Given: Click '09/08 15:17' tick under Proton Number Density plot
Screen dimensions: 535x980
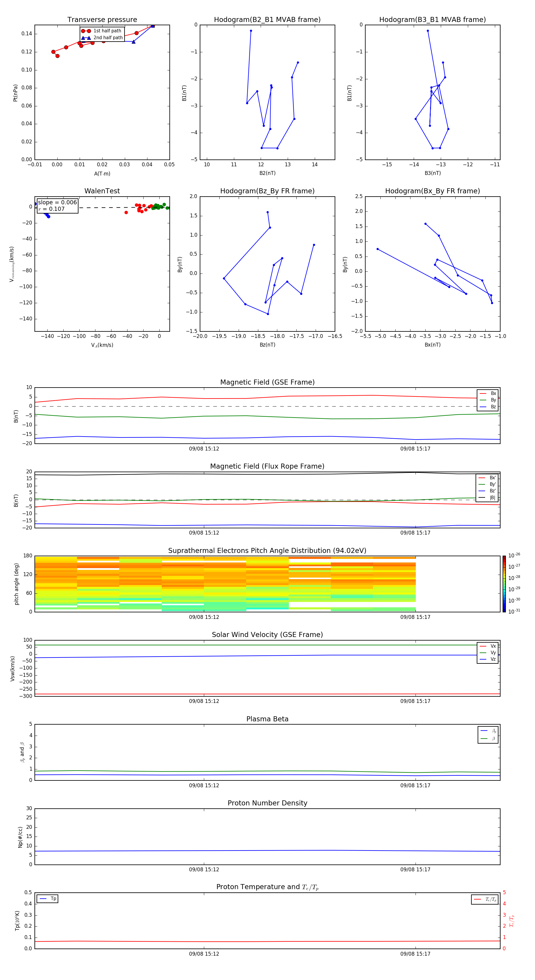Looking at the screenshot, I should click(415, 870).
